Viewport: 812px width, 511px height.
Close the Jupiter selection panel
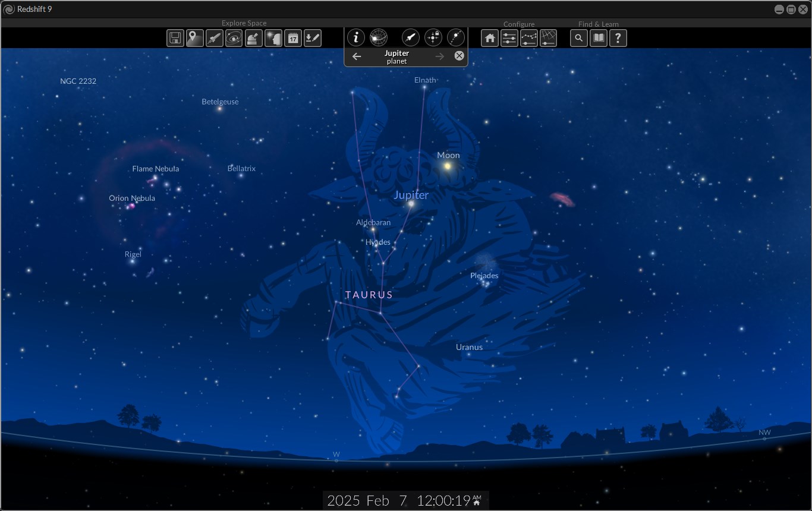point(459,56)
